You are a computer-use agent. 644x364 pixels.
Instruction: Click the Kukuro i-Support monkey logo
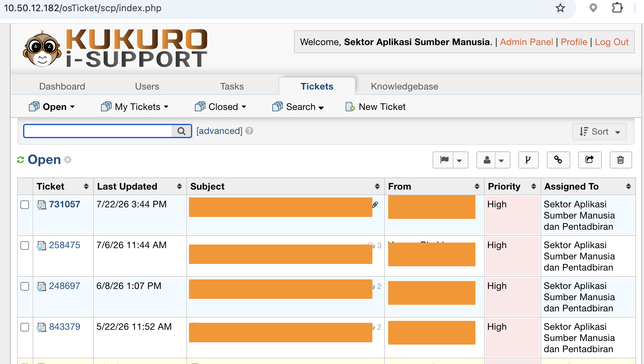42,49
